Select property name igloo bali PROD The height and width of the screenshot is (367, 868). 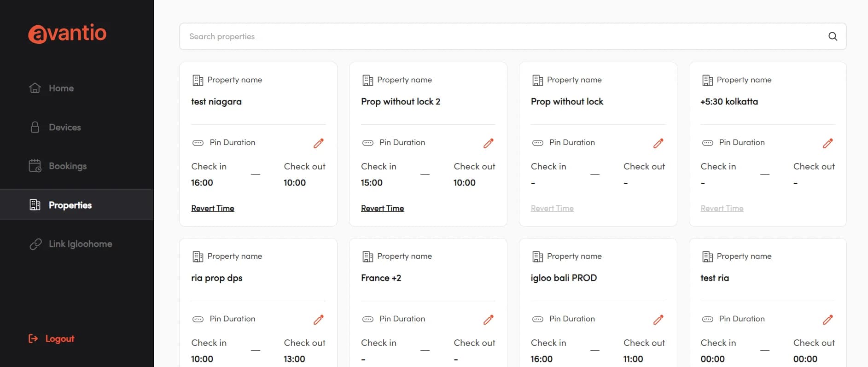(x=564, y=278)
